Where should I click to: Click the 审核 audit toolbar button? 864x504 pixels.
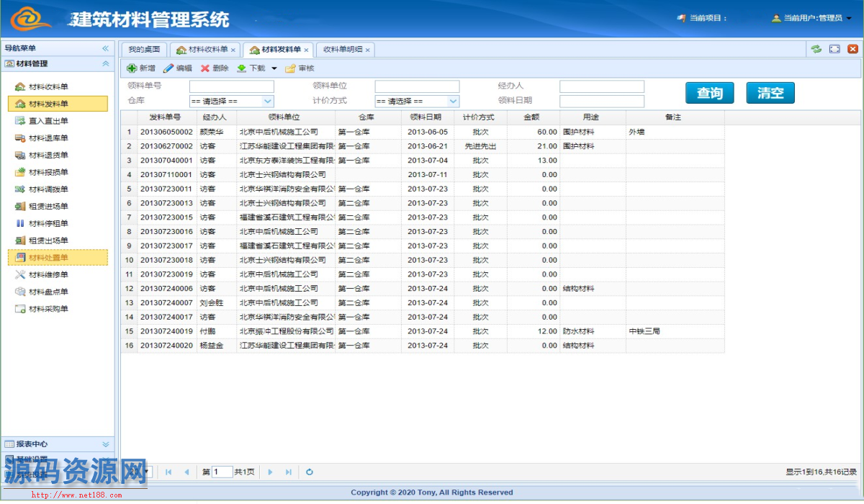point(300,68)
